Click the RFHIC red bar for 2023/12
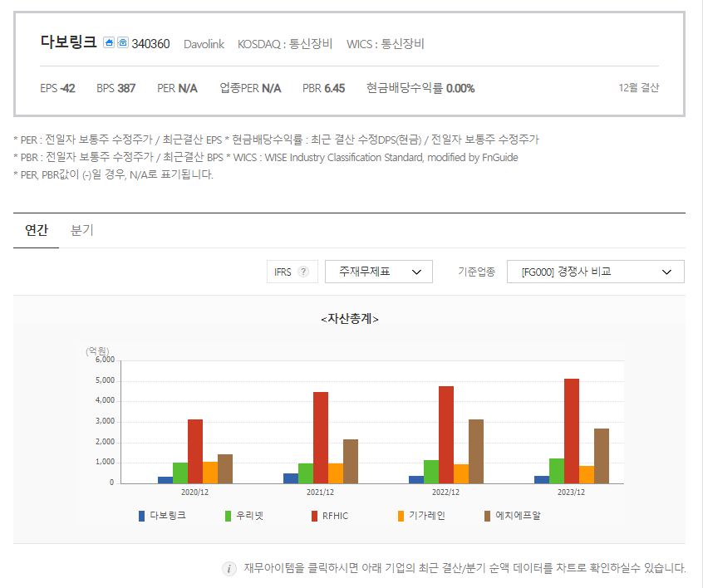The height and width of the screenshot is (588, 703). (572, 431)
